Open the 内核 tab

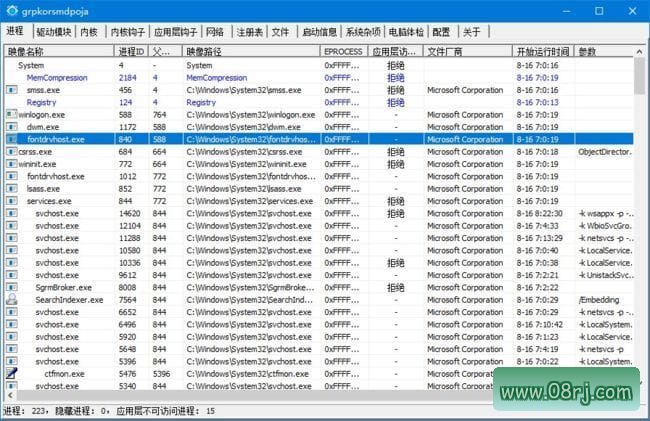tap(89, 32)
